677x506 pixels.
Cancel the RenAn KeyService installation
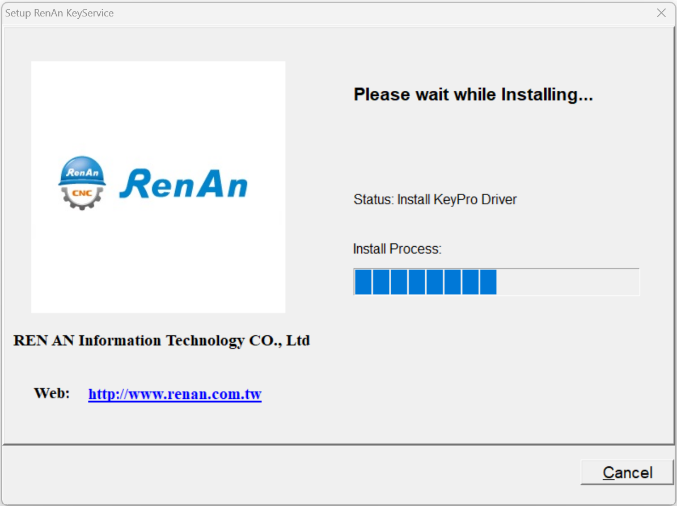point(626,472)
